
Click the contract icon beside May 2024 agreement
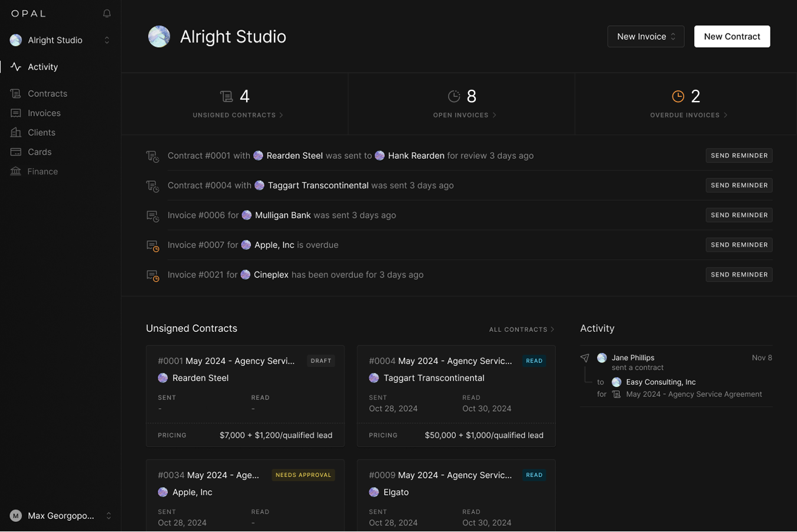point(616,394)
